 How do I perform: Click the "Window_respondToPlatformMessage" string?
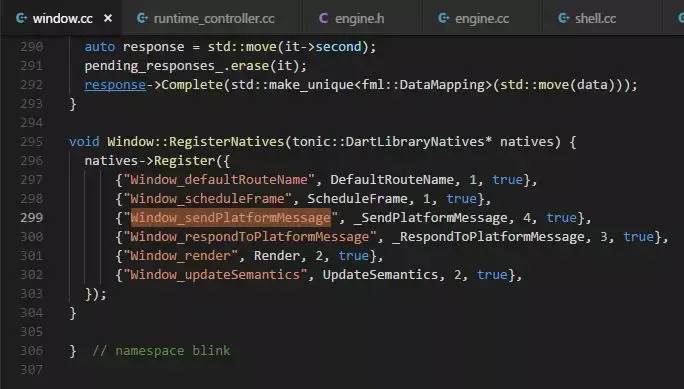tap(250, 237)
